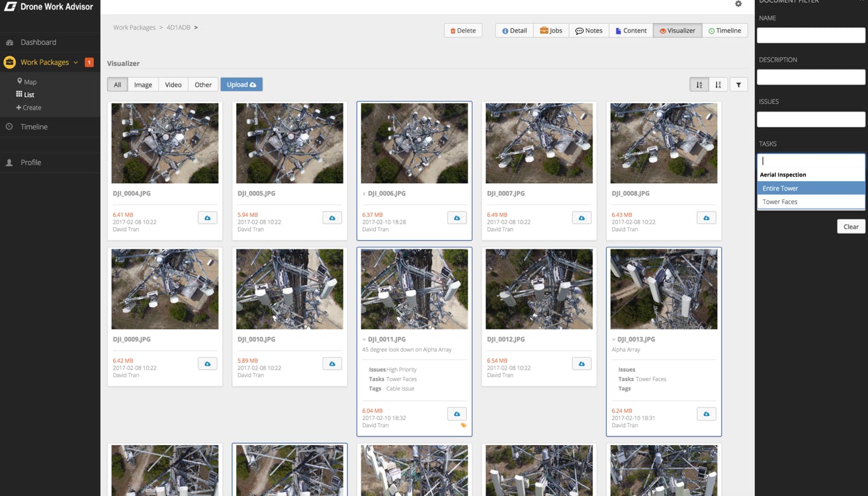Filter visualizer to Image files
This screenshot has height=496, width=868.
click(143, 85)
